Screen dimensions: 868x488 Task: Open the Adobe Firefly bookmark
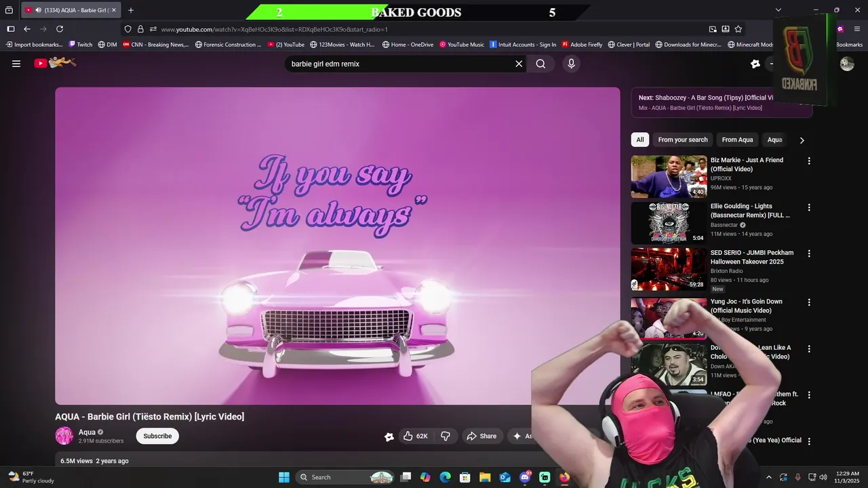point(582,45)
